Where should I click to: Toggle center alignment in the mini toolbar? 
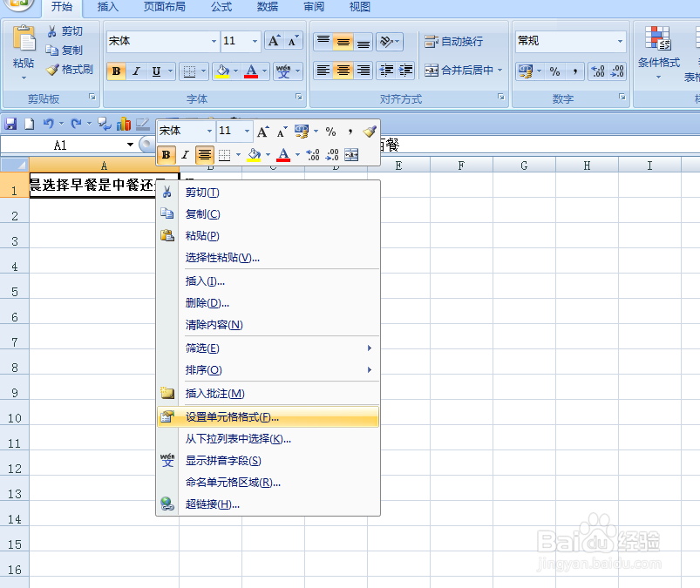[204, 155]
